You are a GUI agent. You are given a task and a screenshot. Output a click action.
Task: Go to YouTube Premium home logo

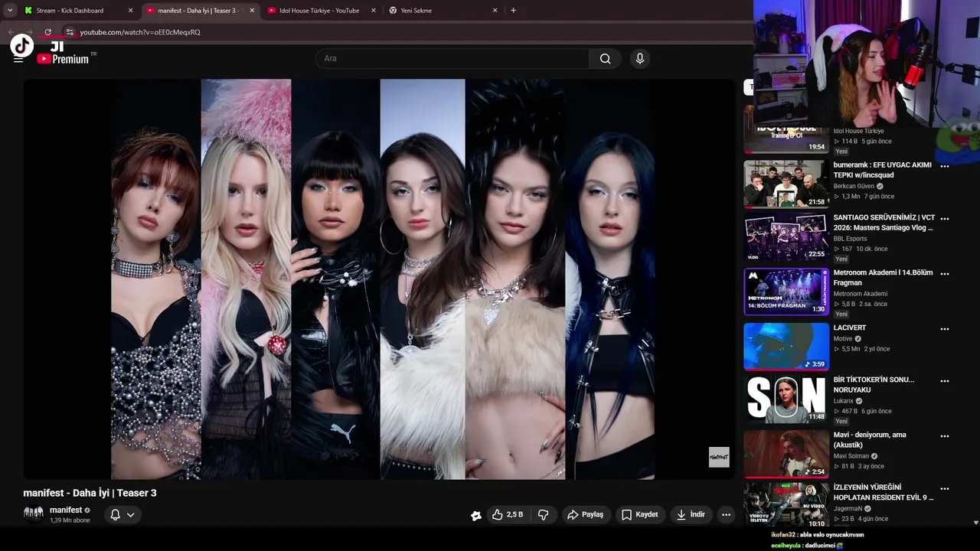(x=63, y=59)
